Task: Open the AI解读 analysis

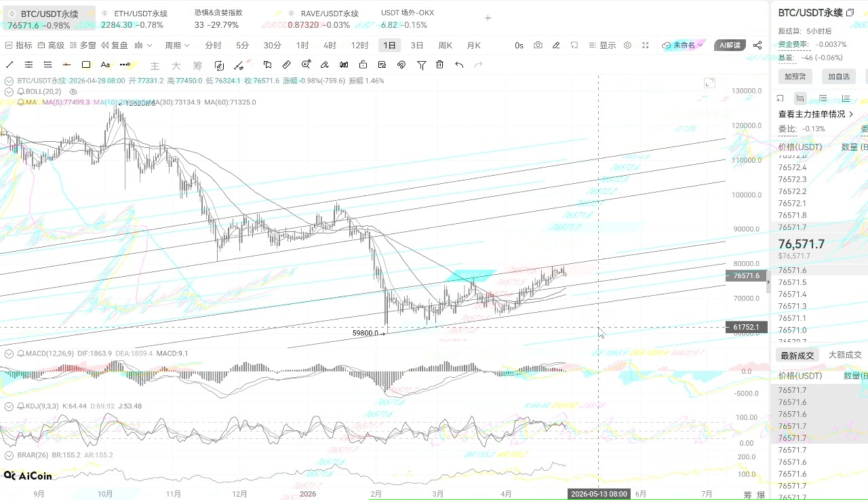Action: [730, 45]
